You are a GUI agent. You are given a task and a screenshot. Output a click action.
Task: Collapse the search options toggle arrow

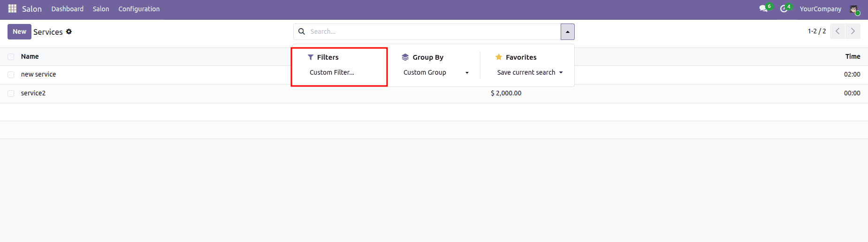(x=567, y=32)
